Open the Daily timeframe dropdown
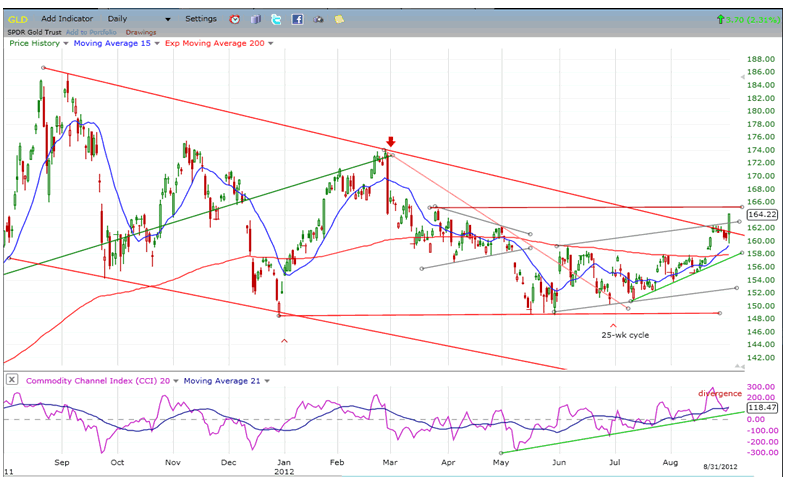The image size is (786, 486). 166,19
